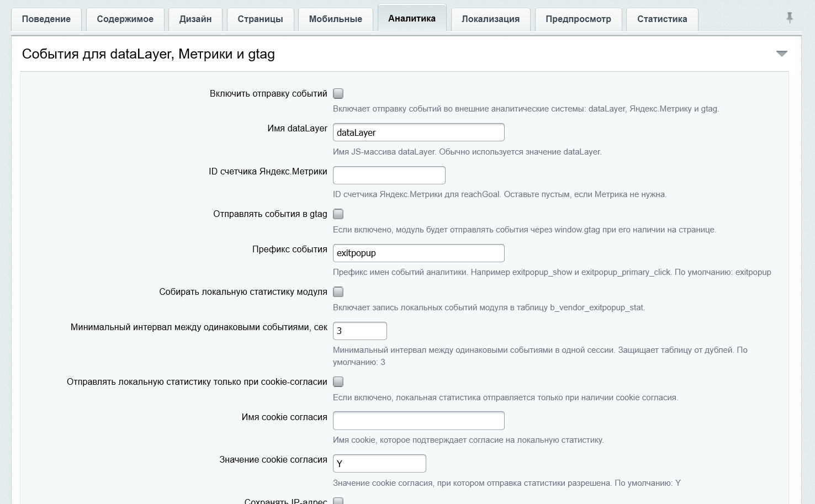Enable the Включить отправку событий checkbox
Image resolution: width=815 pixels, height=504 pixels.
[338, 94]
